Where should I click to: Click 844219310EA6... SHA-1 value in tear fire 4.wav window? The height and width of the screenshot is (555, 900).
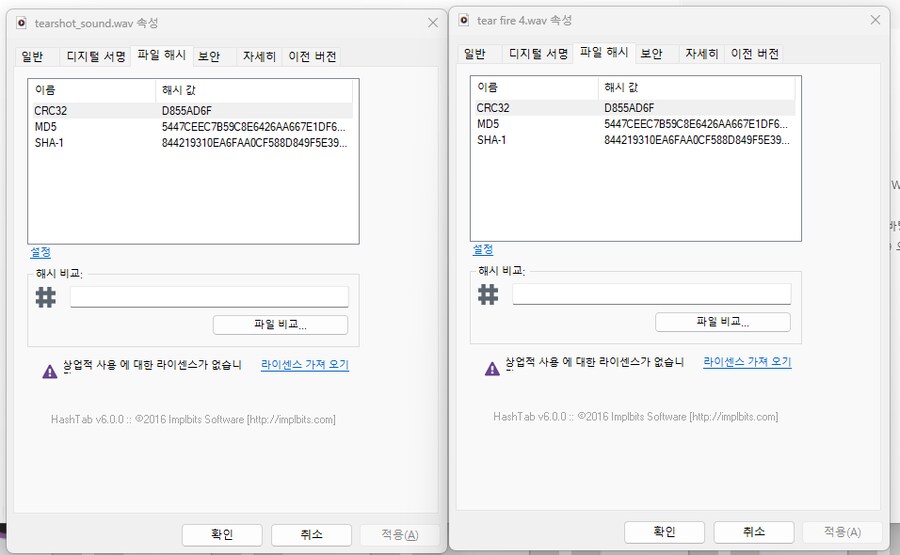tap(697, 140)
